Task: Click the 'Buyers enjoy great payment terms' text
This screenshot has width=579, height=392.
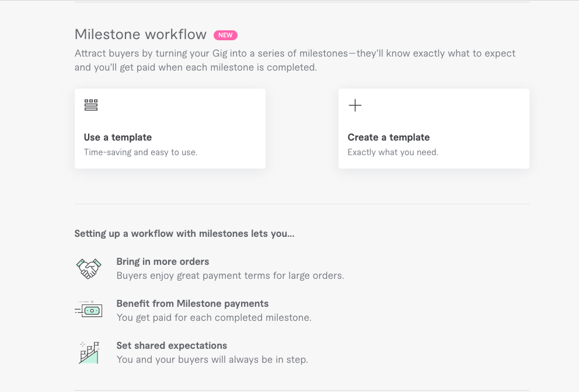Action: 230,275
